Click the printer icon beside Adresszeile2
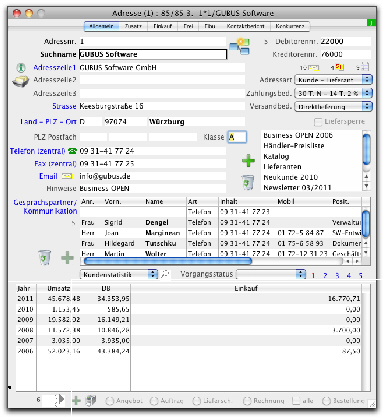The width and height of the screenshot is (388, 420). [21, 81]
